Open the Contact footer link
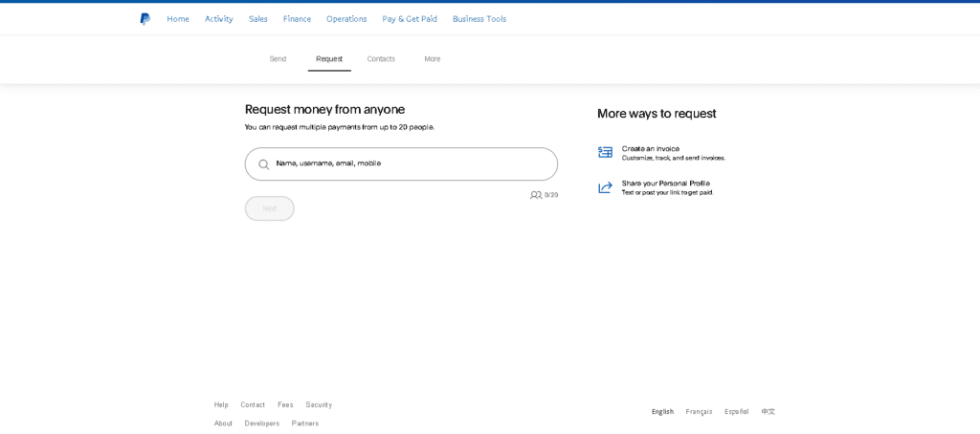Image resolution: width=980 pixels, height=434 pixels. [x=253, y=404]
